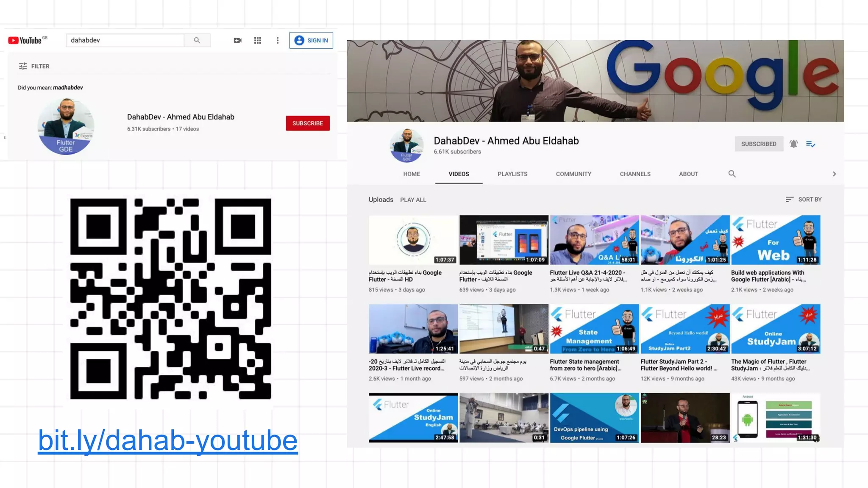Open Online StudyJam 3:07:12 thumbnail
Screen dimensions: 868x488
(776, 329)
